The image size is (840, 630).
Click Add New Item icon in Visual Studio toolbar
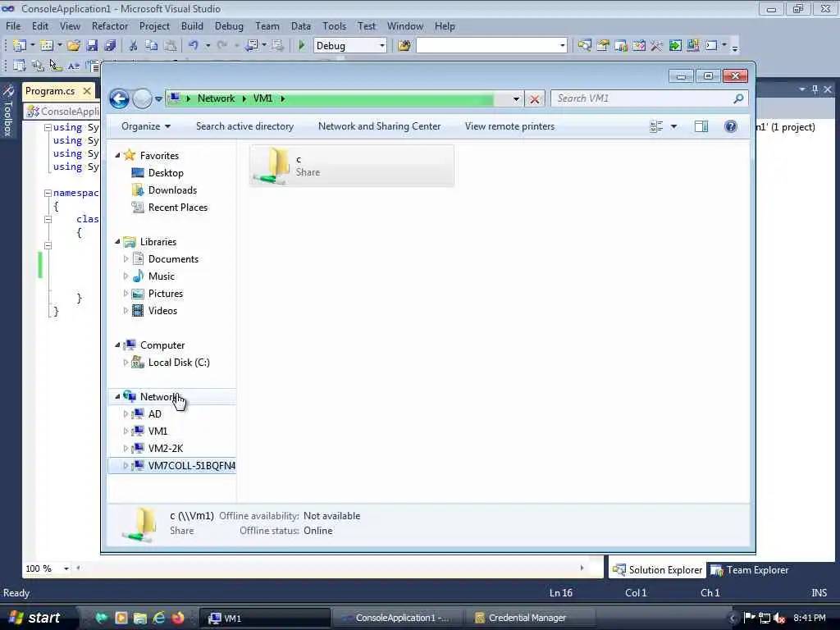47,46
